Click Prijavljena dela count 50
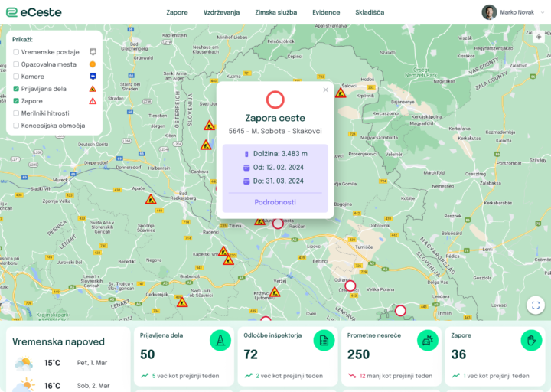Image resolution: width=551 pixels, height=392 pixels. point(148,354)
